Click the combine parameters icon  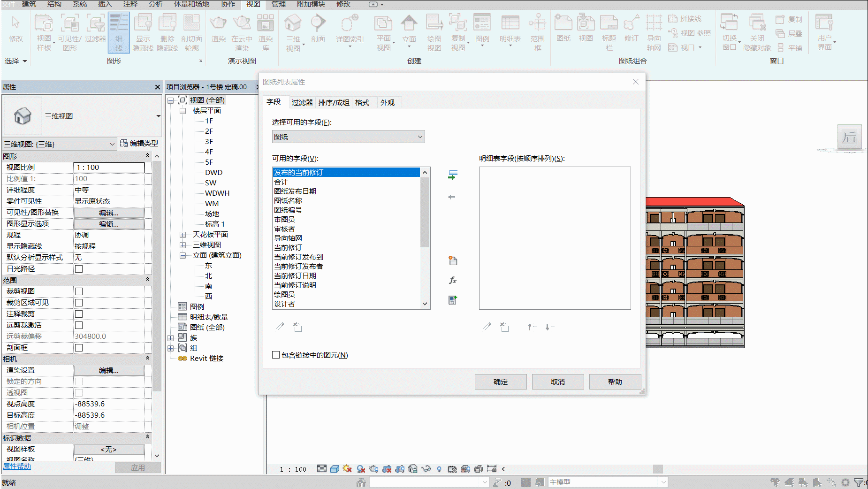click(x=453, y=300)
